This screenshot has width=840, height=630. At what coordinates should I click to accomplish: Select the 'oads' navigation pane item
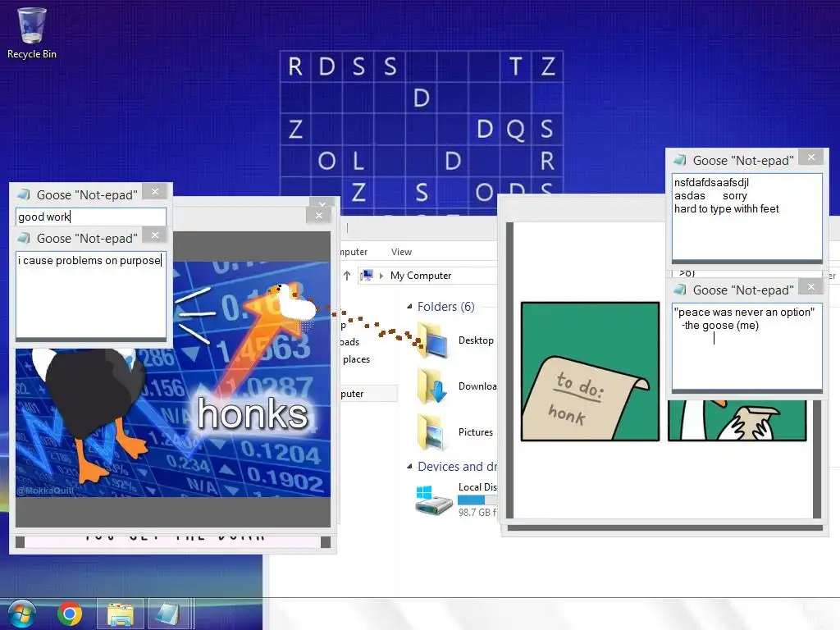pyautogui.click(x=349, y=342)
